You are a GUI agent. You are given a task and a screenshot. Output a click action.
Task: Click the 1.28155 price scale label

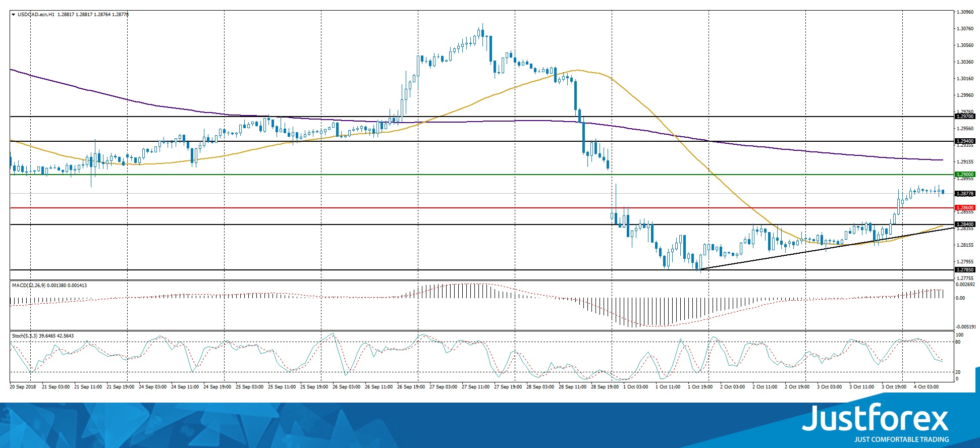pyautogui.click(x=965, y=245)
